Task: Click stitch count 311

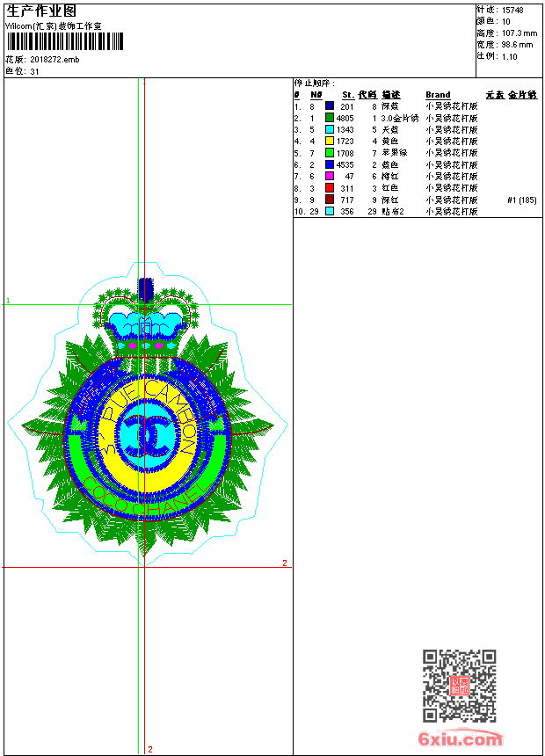Action: (347, 188)
